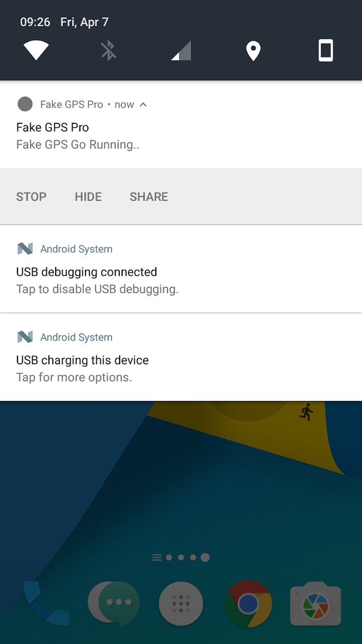Tap the date Fri, Apr 7
The width and height of the screenshot is (362, 644).
85,22
